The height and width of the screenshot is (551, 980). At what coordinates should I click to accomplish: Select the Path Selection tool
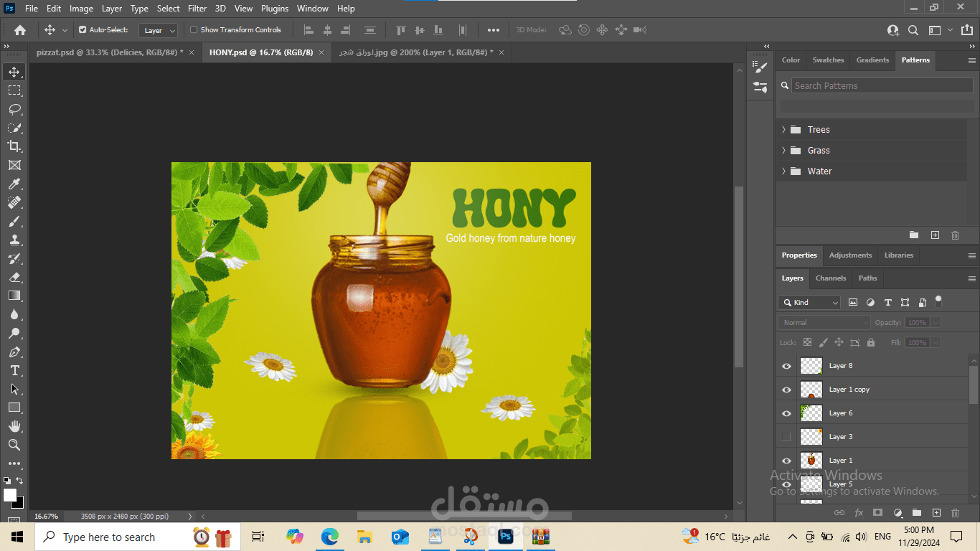point(14,390)
